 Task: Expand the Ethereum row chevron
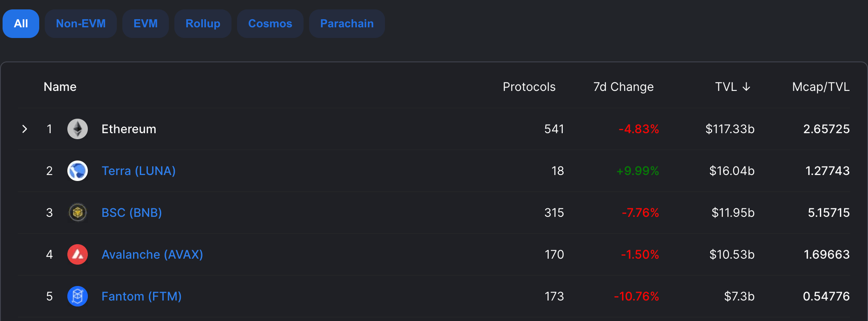(25, 129)
